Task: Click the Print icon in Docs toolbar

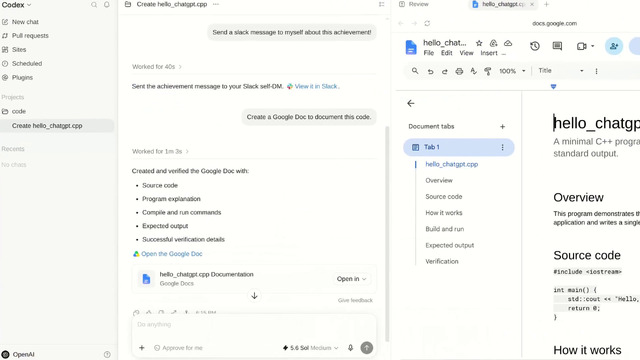Action: pos(459,71)
